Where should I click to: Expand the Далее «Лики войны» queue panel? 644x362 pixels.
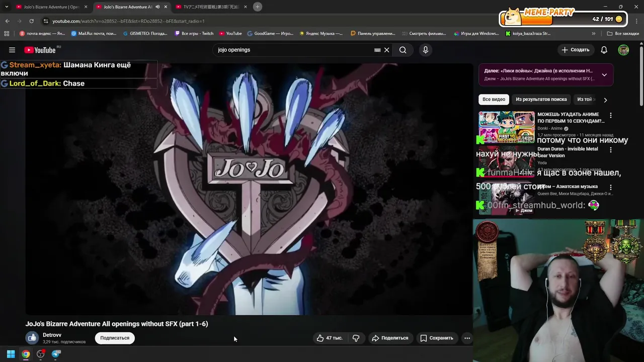click(x=604, y=75)
